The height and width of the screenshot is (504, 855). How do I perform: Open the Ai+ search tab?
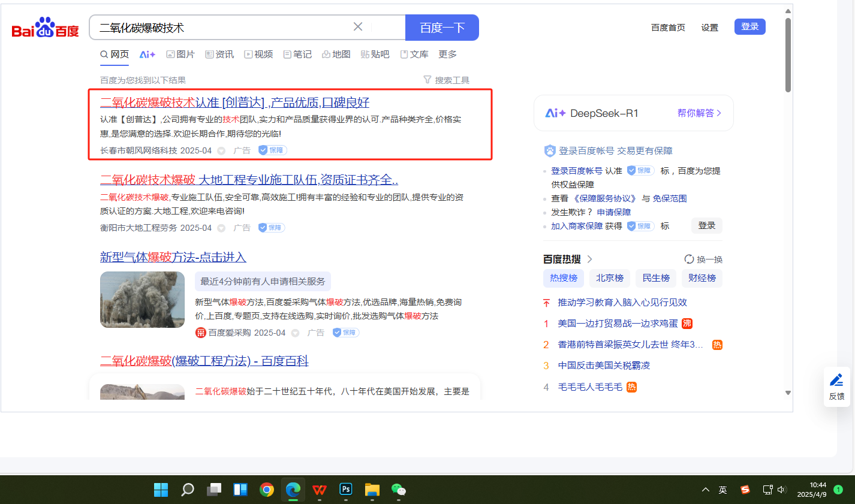tap(147, 55)
